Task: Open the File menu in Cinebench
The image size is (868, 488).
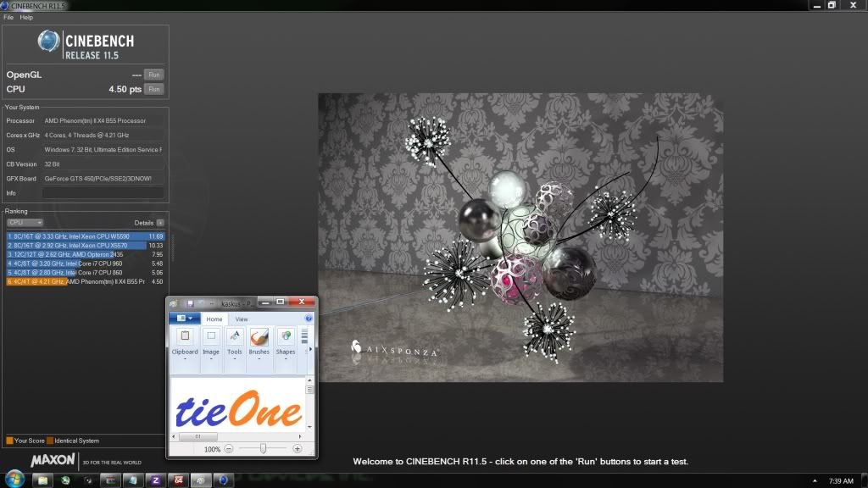Action: (8, 17)
